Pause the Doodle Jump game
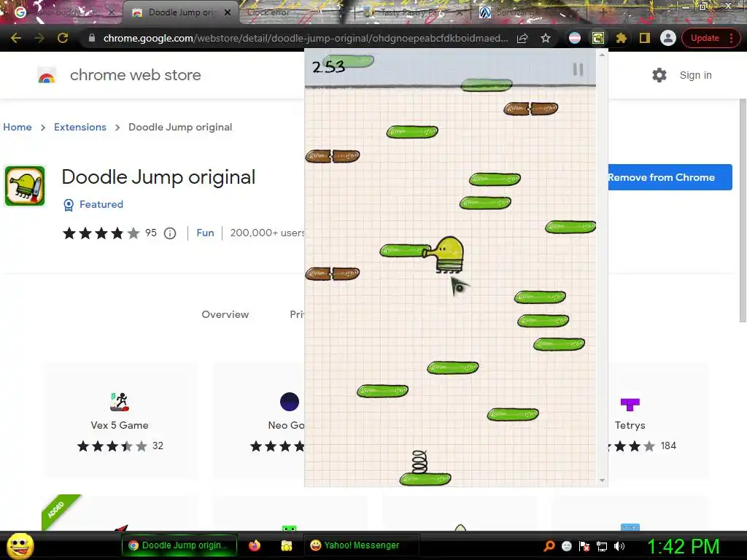Image resolution: width=747 pixels, height=560 pixels. [x=578, y=69]
